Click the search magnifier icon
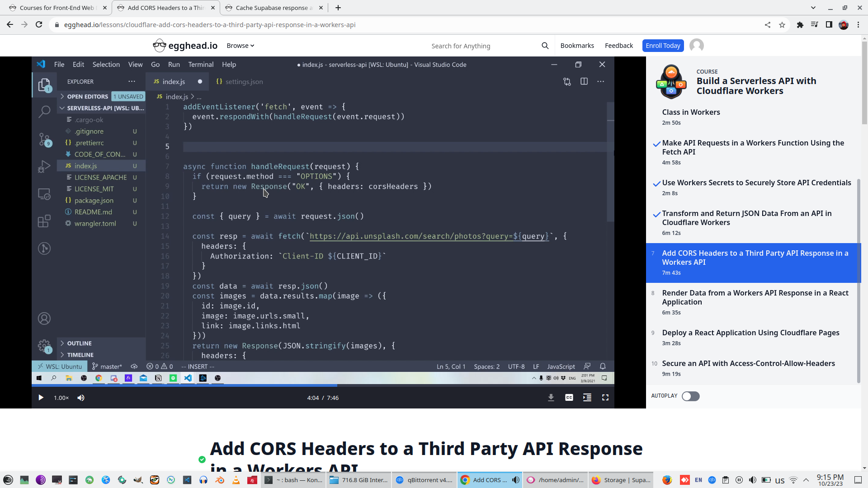Screen dimensions: 868x488 tap(545, 46)
